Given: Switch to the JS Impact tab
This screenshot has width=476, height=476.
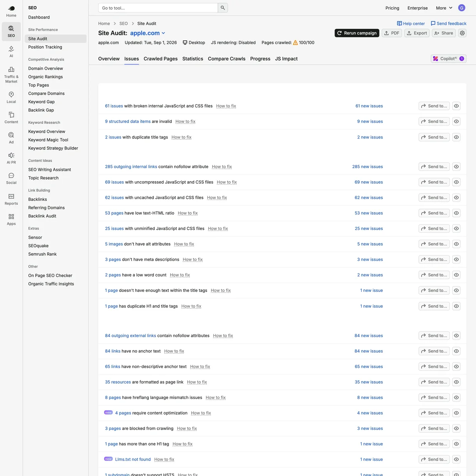Looking at the screenshot, I should (286, 59).
